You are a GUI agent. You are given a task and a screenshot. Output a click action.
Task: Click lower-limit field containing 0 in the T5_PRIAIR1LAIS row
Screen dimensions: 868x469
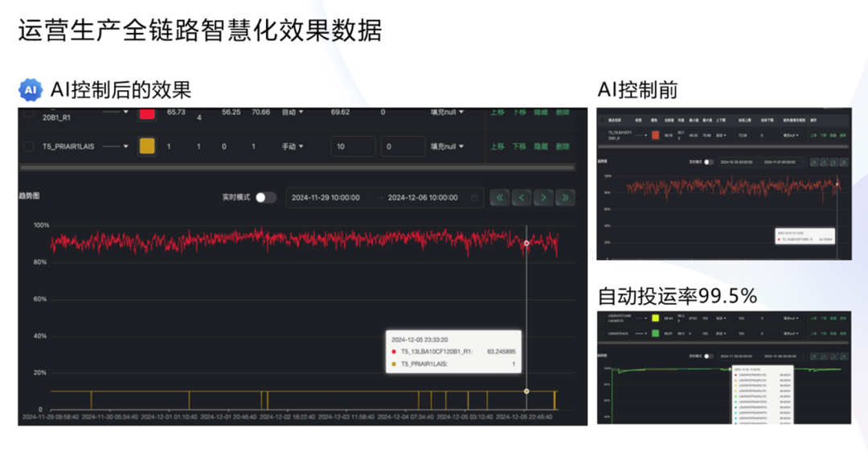pos(403,146)
